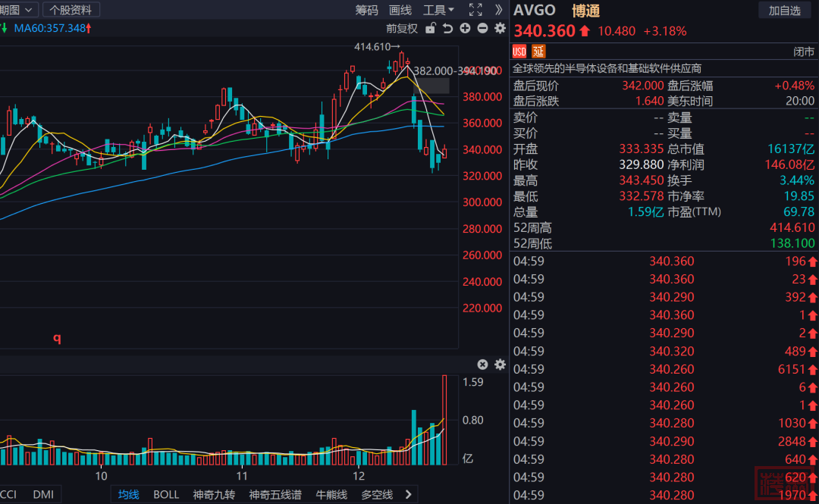Open main chart settings gear icon
819x504 pixels.
[x=500, y=29]
